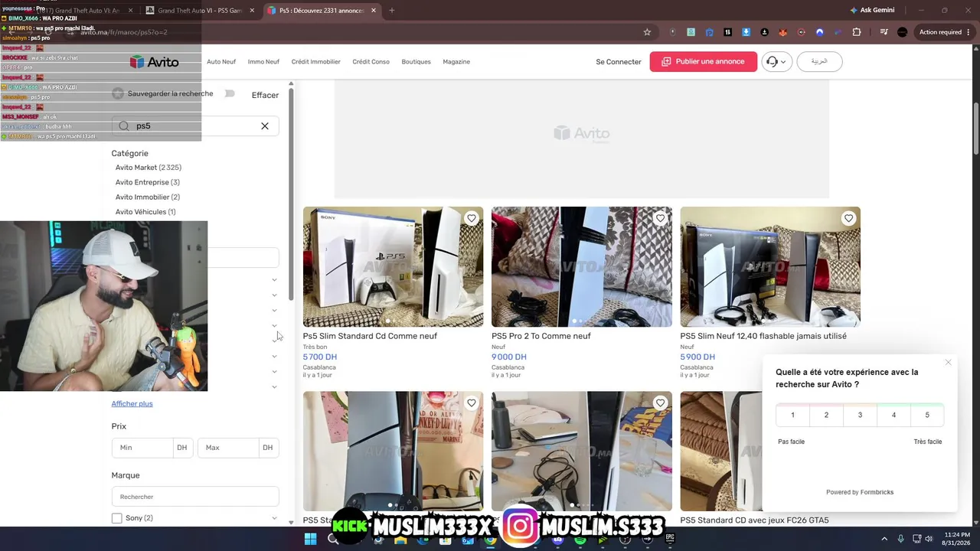Open the Chrome profile avatar
The height and width of the screenshot is (551, 980).
point(902,32)
